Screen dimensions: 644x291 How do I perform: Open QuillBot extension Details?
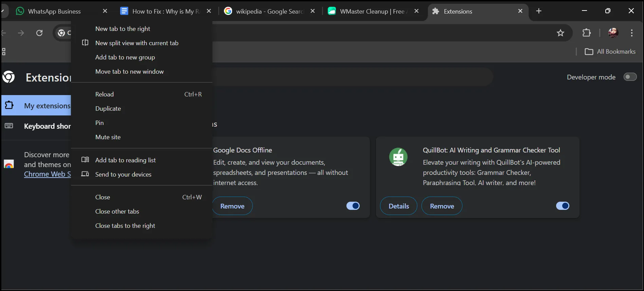coord(399,206)
